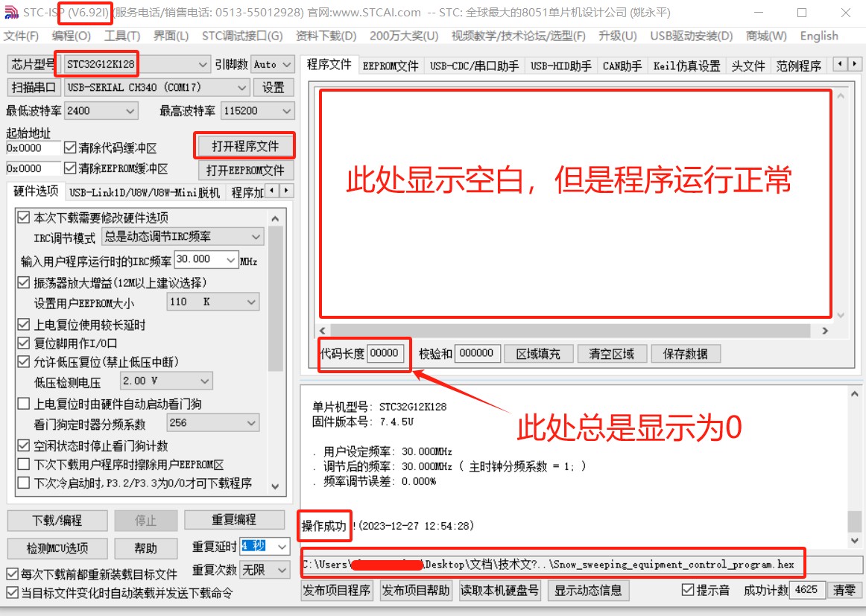The height and width of the screenshot is (616, 866).
Task: Click left arrow of code view horizontal scrollbar
Action: tap(323, 331)
